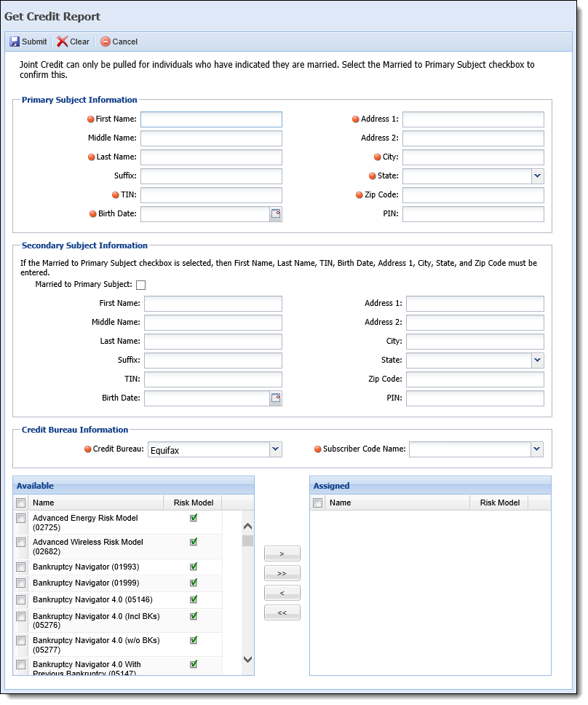This screenshot has height=705, width=588.
Task: Focus the Primary Last Name field
Action: 211,157
